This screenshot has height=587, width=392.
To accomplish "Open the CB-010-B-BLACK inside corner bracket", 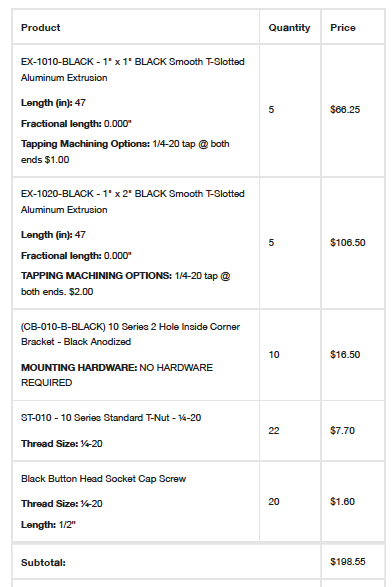I will (x=130, y=334).
